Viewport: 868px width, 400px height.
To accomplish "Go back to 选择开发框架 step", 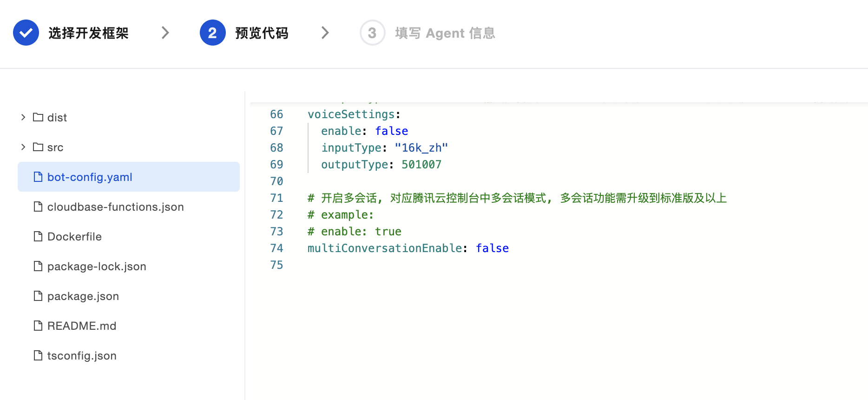I will click(x=88, y=33).
